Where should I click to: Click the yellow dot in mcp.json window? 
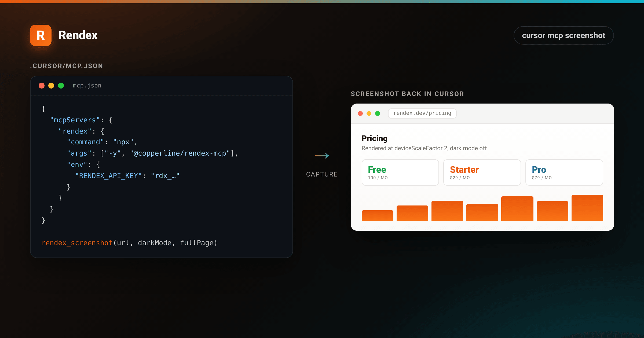pos(51,86)
